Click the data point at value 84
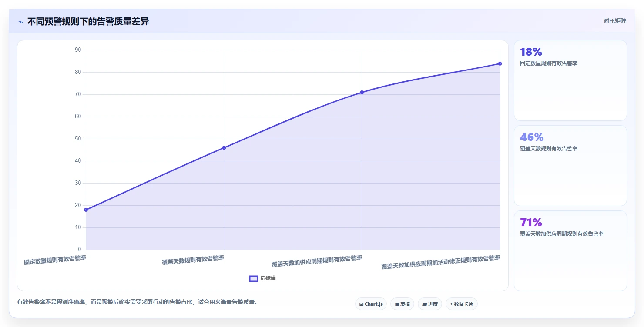Image resolution: width=644 pixels, height=327 pixels. coord(500,63)
